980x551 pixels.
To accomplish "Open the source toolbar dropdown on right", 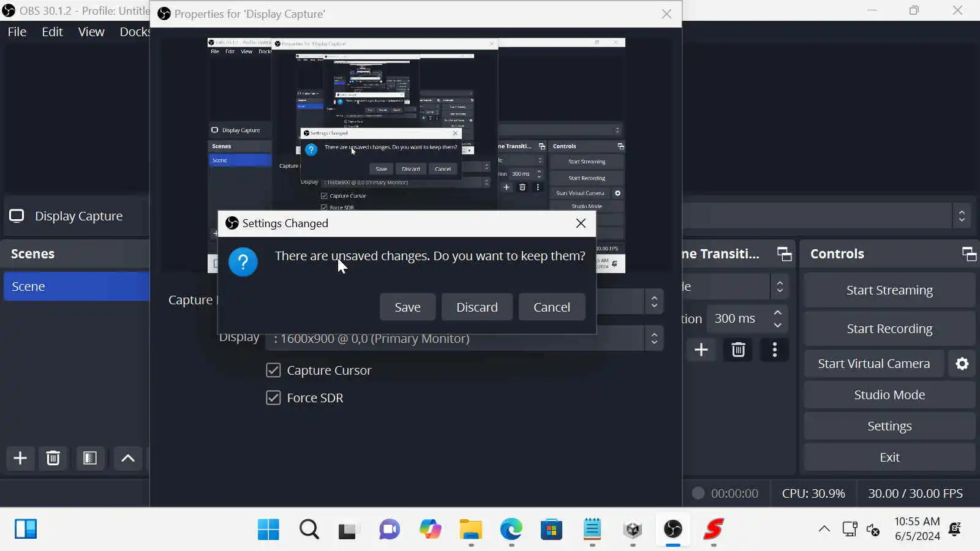I will [962, 216].
